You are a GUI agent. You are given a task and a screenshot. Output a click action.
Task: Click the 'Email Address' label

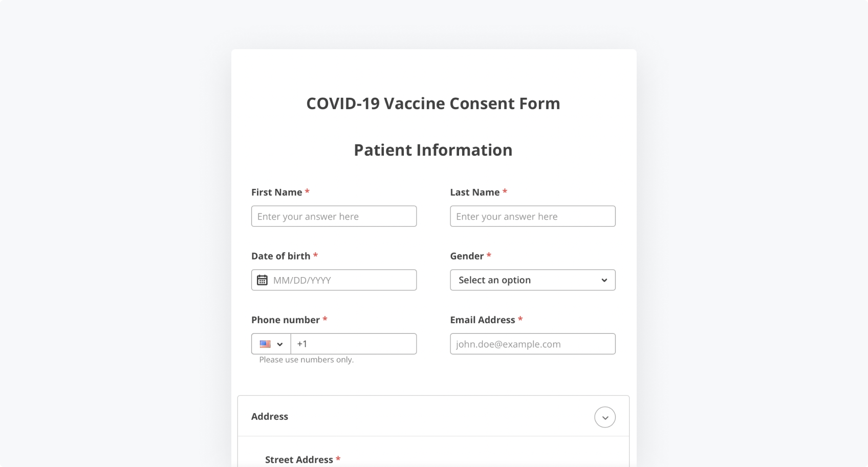point(483,320)
